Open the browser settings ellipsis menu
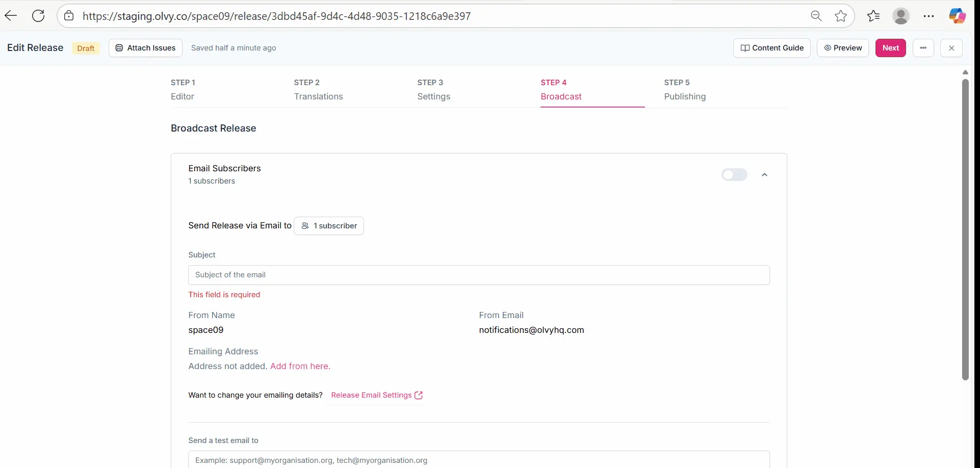 click(x=929, y=16)
